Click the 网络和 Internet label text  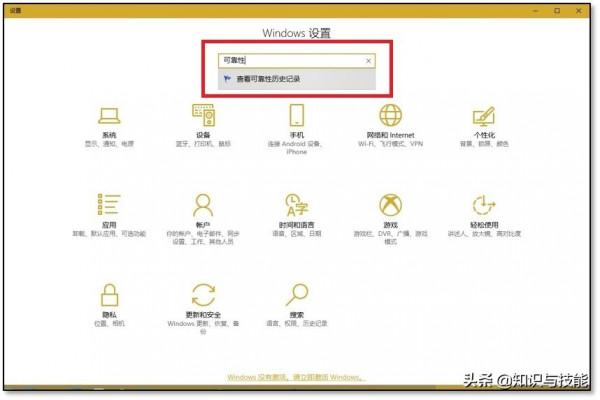point(390,135)
